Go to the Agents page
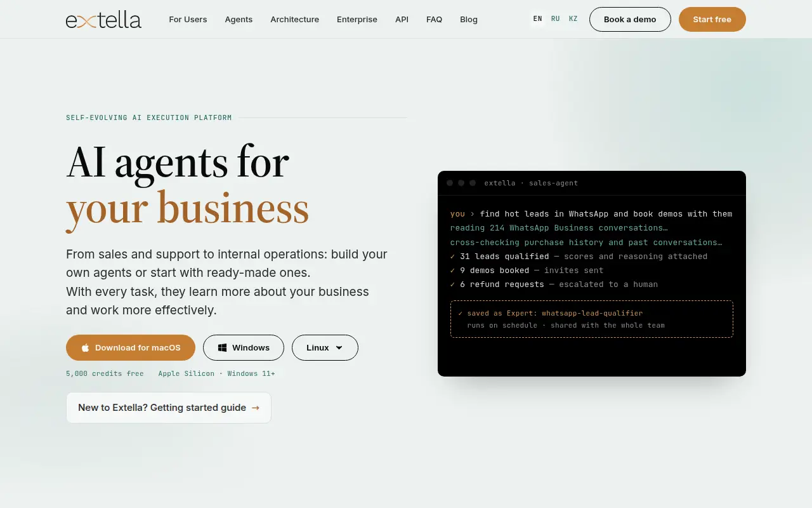The image size is (812, 508). click(x=239, y=20)
